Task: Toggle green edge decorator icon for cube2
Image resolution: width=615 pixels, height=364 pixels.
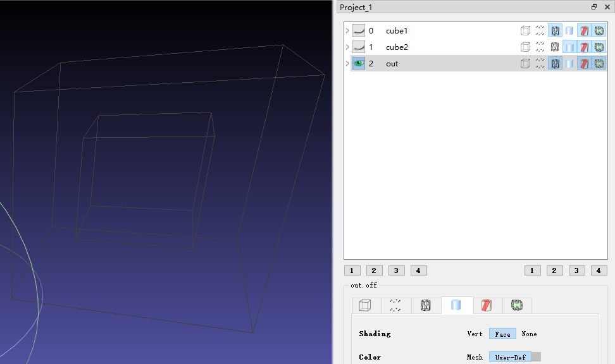Action: click(x=599, y=47)
